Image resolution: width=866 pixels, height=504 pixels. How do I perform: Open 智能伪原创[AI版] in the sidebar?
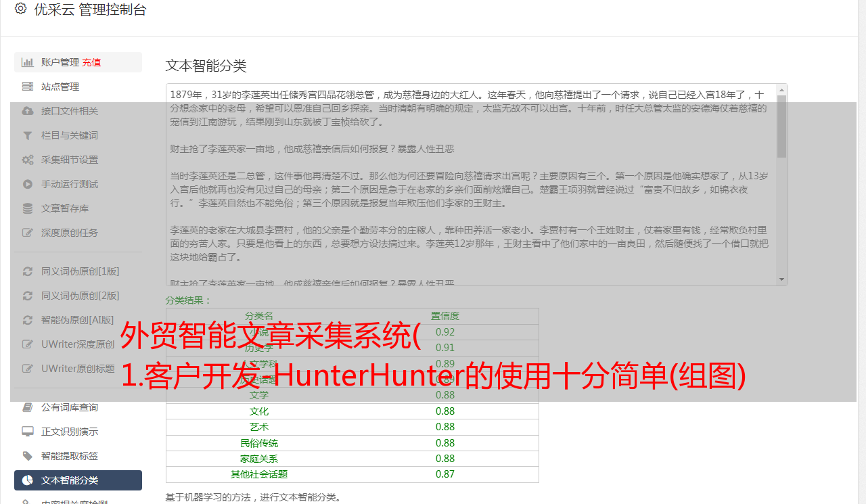pos(78,320)
